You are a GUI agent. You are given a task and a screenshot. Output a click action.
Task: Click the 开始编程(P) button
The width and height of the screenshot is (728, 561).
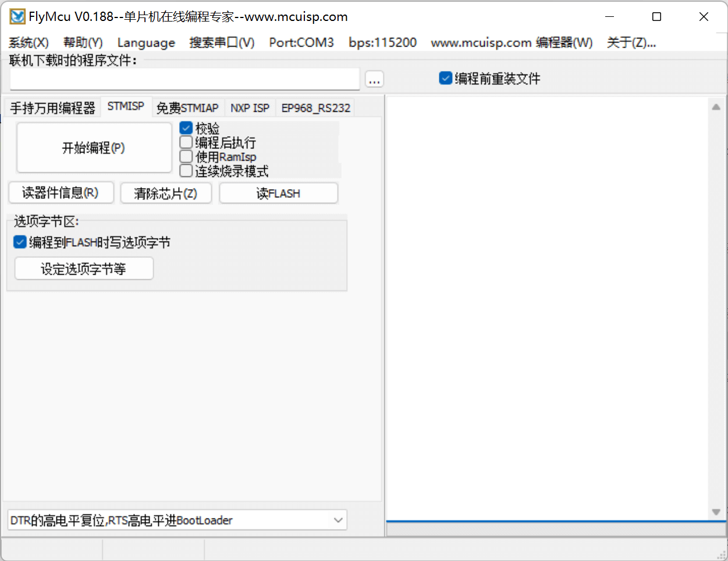(93, 147)
